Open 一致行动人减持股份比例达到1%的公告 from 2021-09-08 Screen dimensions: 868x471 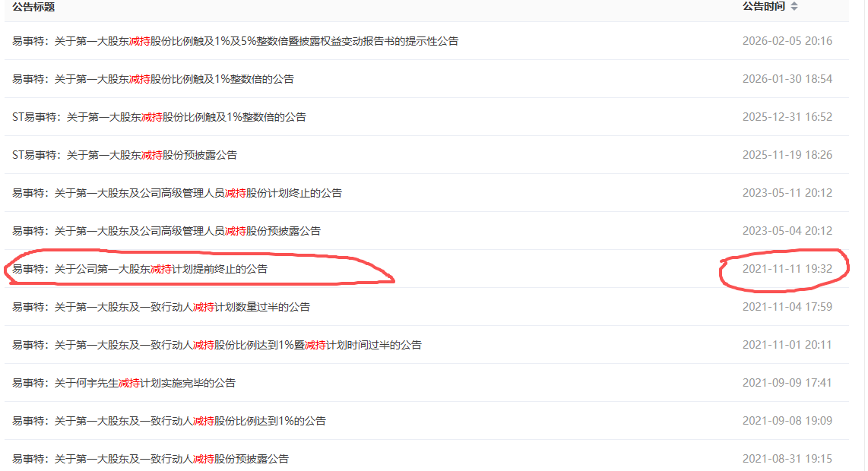tap(169, 421)
